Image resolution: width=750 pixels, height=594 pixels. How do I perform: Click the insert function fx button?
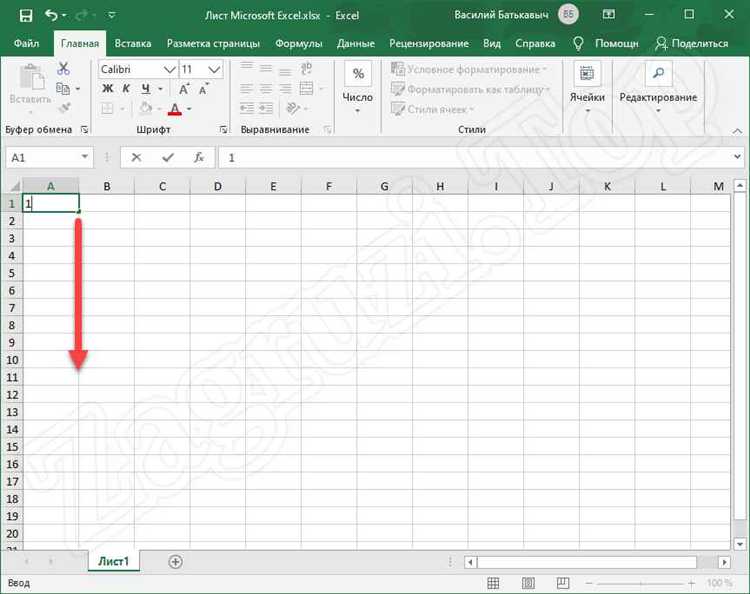click(x=199, y=157)
